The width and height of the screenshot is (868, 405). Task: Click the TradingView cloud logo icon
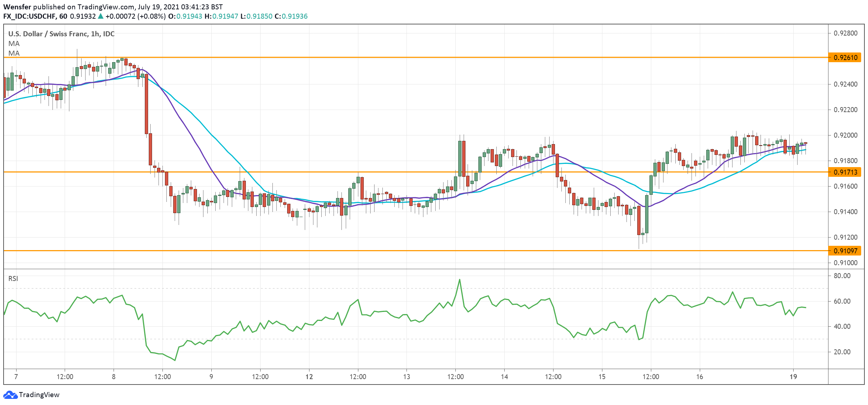[10, 395]
